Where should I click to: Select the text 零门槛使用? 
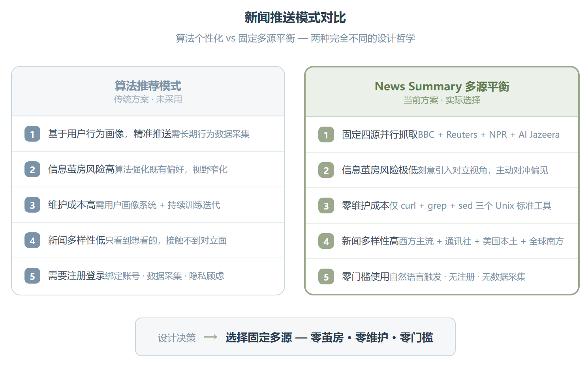click(366, 276)
